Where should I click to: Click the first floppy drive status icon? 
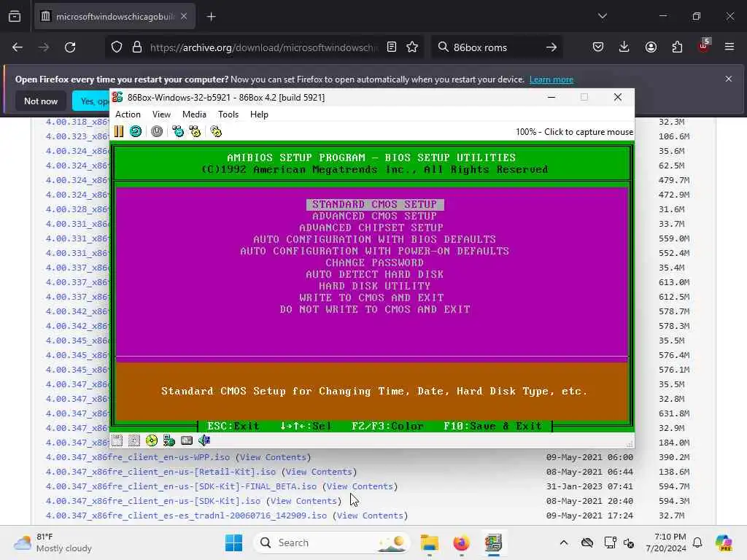pos(117,440)
